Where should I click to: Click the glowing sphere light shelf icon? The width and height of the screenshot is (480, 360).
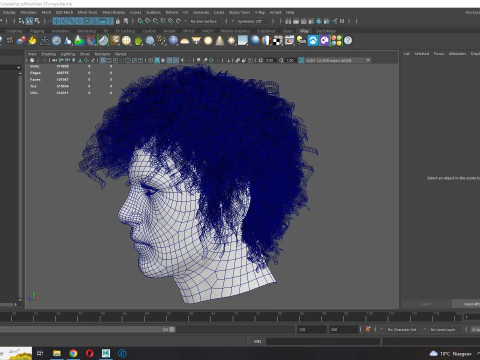click(x=208, y=41)
